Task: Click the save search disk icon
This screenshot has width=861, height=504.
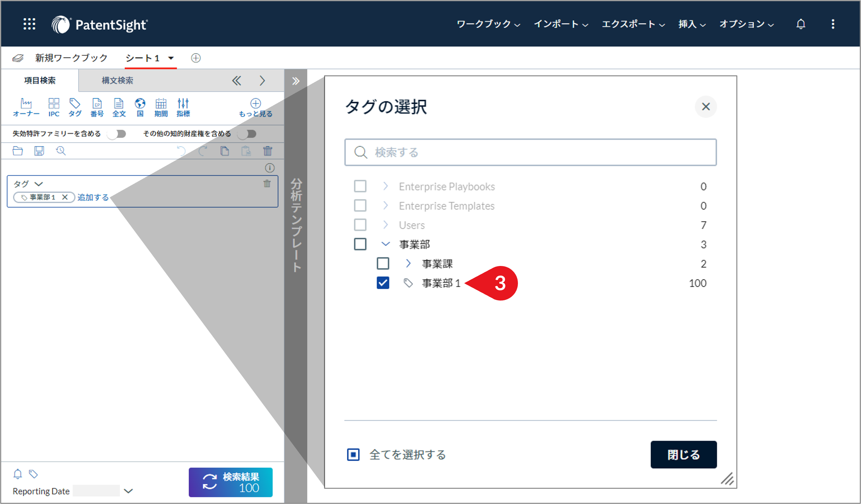Action: click(39, 151)
